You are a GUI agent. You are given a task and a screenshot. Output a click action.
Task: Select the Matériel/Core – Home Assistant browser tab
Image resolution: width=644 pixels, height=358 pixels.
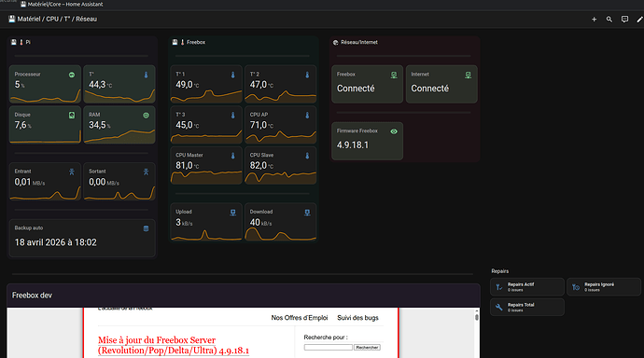pyautogui.click(x=62, y=5)
